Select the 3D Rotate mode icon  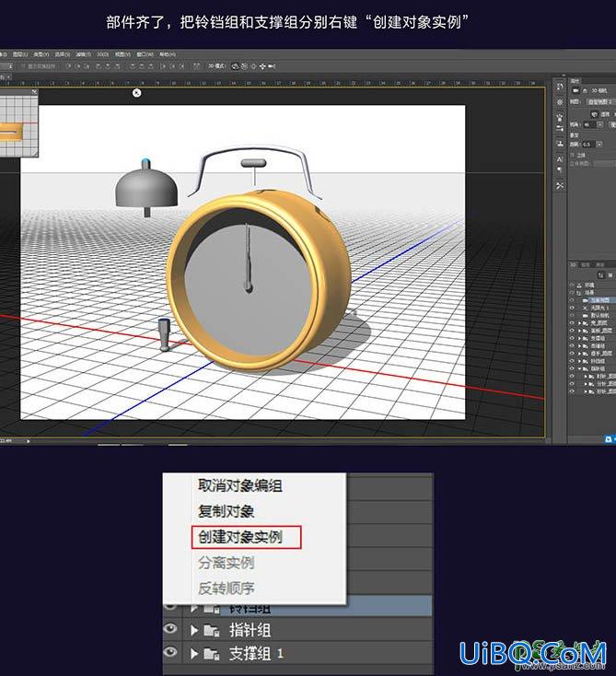[x=235, y=66]
